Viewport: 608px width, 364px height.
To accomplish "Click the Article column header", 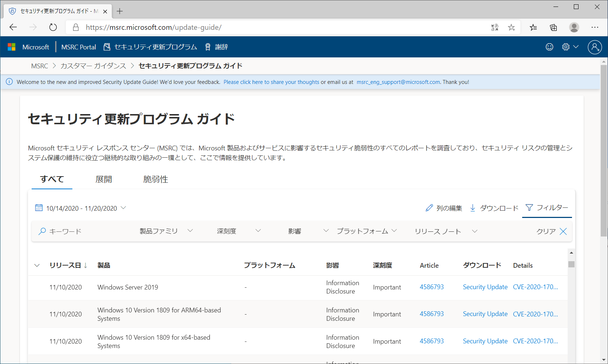I will (x=429, y=265).
